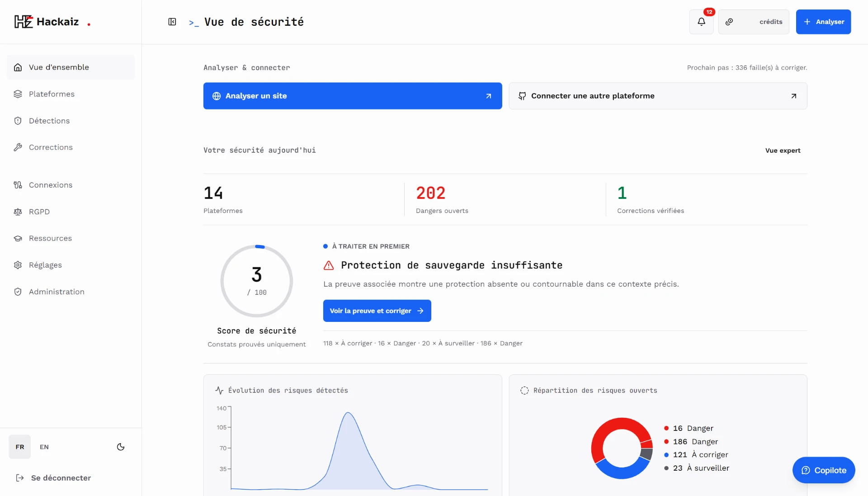868x496 pixels.
Task: Click the 1 Corrections vérifiées stat
Action: 651,199
